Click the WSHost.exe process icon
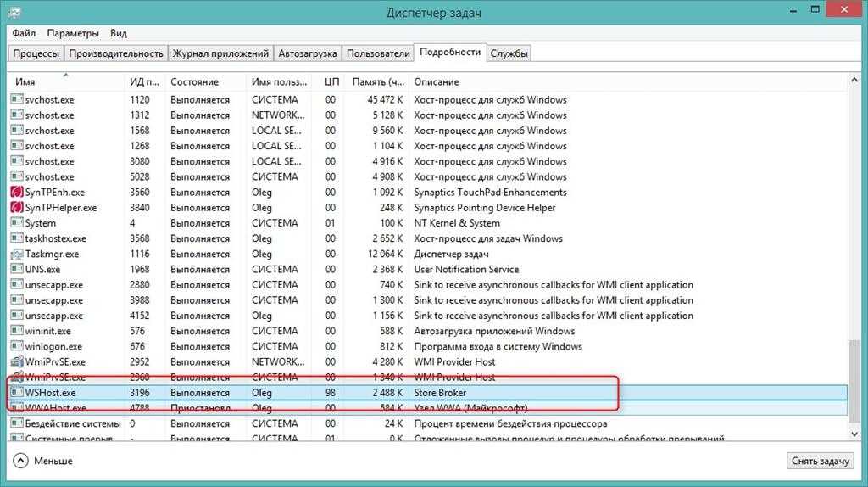This screenshot has width=868, height=487. tap(17, 392)
